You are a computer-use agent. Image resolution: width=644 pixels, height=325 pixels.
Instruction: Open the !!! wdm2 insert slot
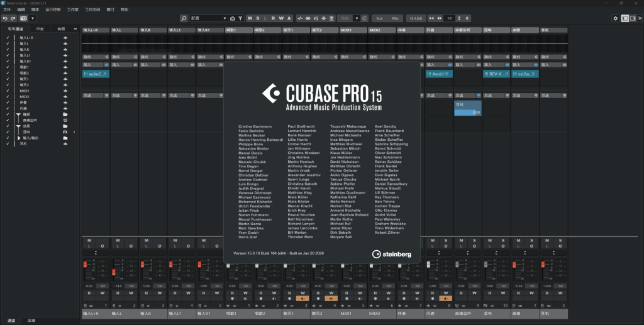tap(96, 74)
